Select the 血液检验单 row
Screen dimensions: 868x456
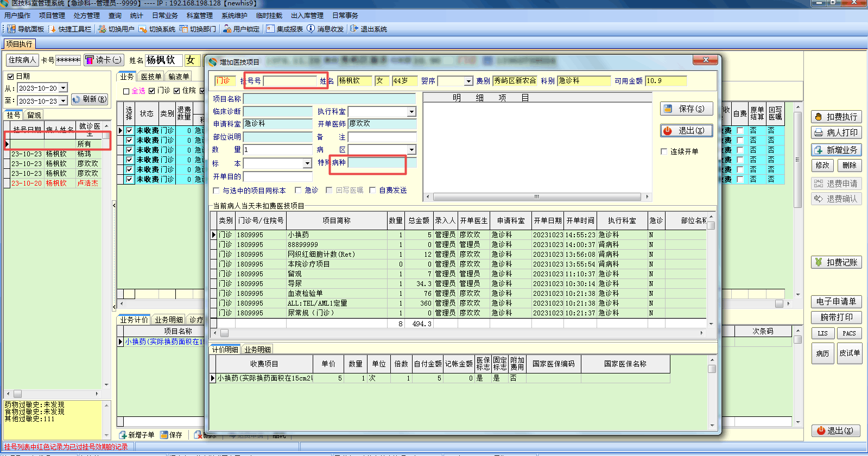(462, 294)
